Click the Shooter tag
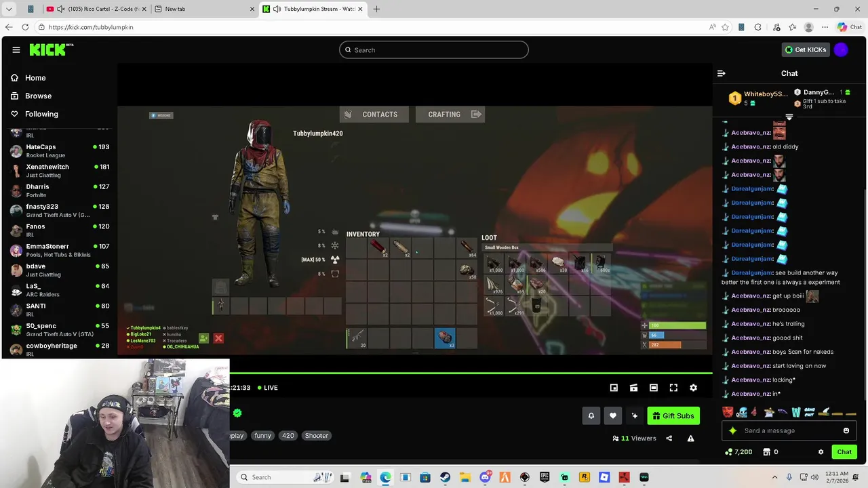The width and height of the screenshot is (868, 488). [x=317, y=436]
